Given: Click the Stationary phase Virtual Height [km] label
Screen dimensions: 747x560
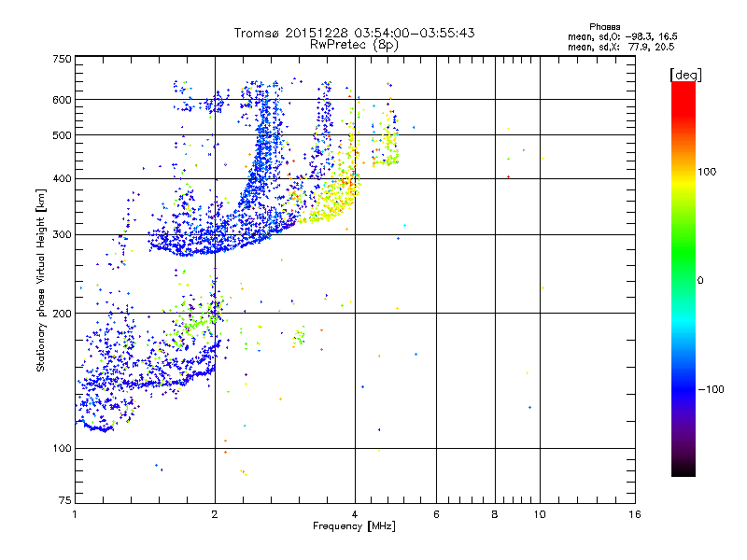Looking at the screenshot, I should click(41, 281).
